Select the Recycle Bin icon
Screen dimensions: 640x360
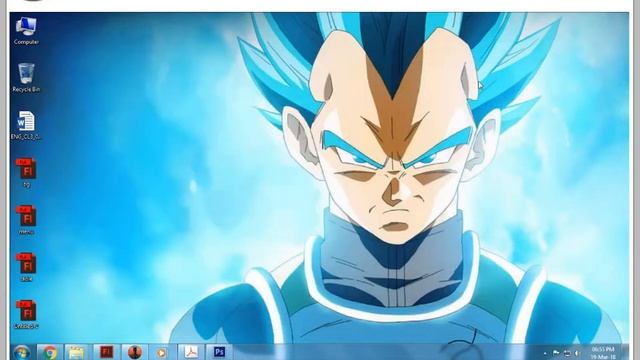click(x=26, y=78)
